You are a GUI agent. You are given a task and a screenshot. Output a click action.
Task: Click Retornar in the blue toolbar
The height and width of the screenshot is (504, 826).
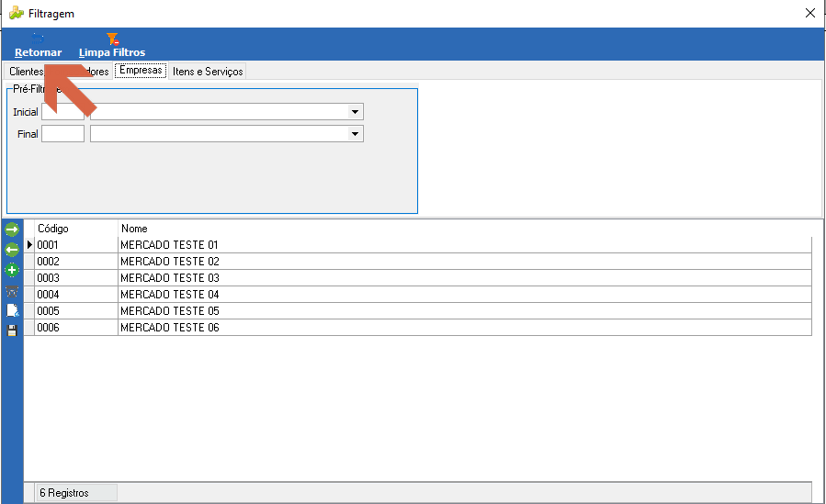(38, 52)
